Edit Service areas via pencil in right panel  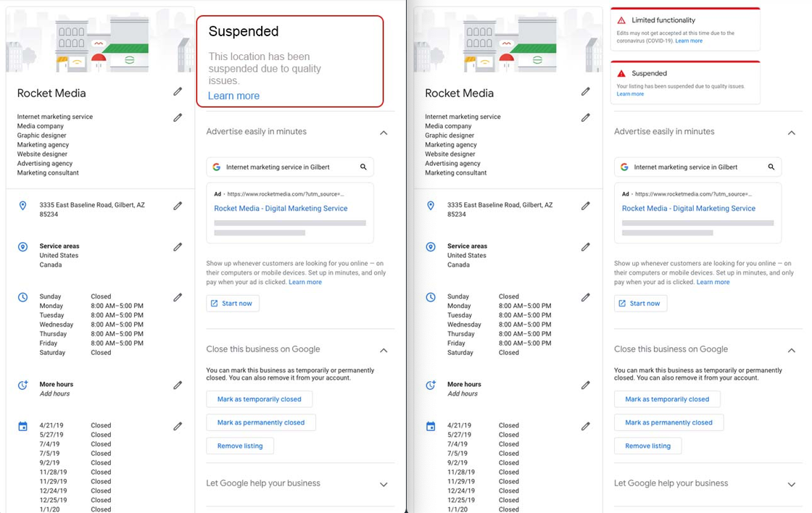[585, 247]
